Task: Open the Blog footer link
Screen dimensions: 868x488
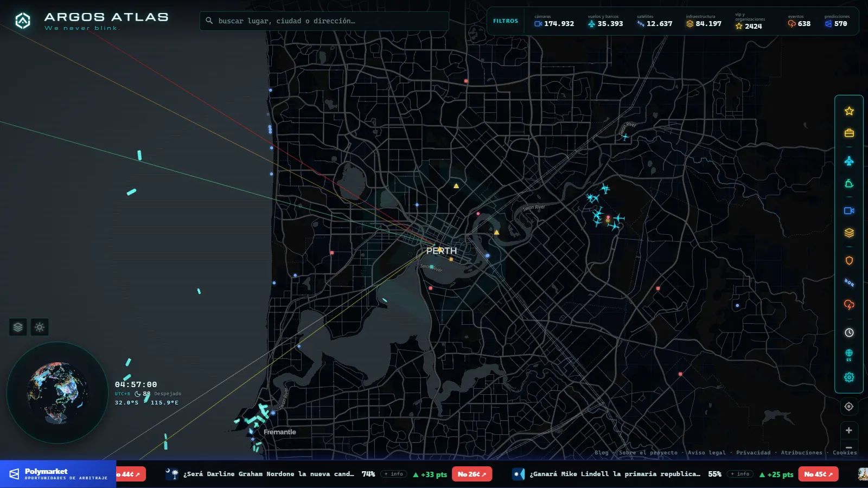Action: (x=601, y=453)
